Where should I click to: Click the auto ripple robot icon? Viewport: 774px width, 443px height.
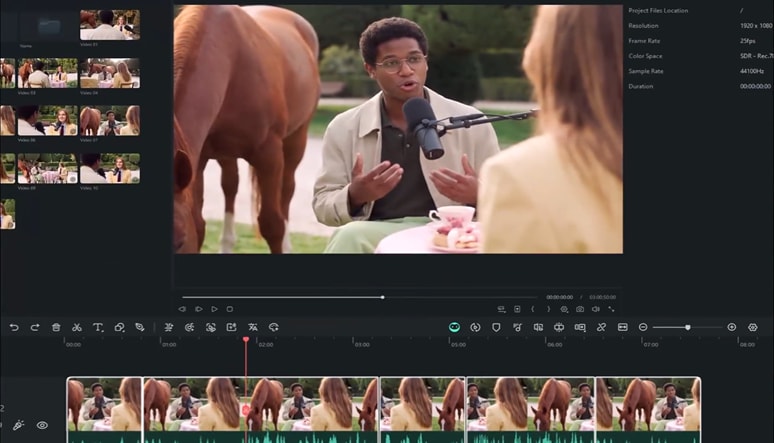point(559,327)
